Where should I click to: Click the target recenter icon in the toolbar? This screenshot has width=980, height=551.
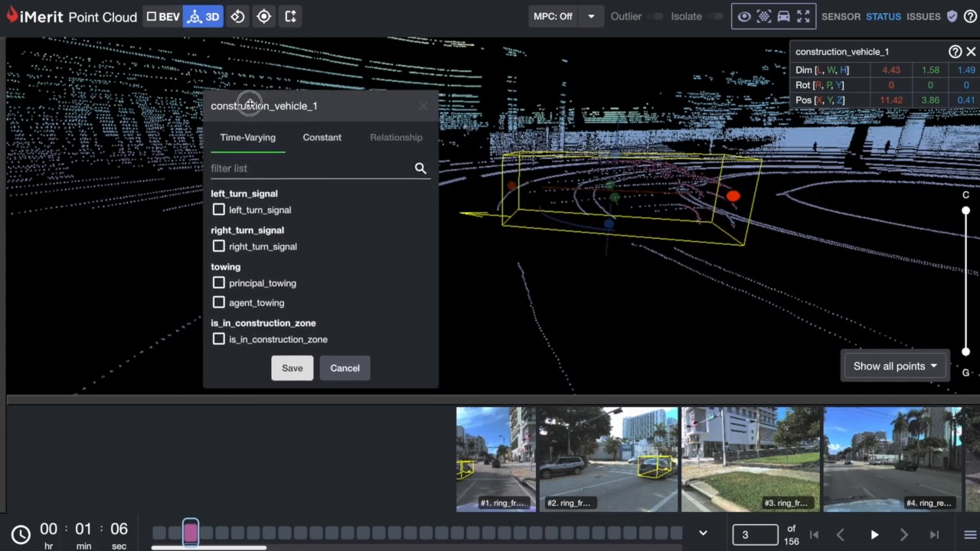pos(264,16)
